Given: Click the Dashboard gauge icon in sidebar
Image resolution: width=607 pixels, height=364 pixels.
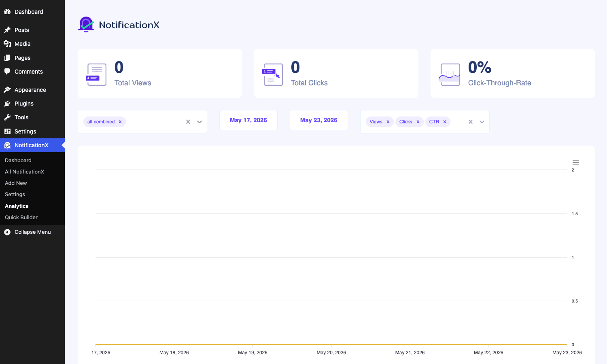Looking at the screenshot, I should point(7,12).
